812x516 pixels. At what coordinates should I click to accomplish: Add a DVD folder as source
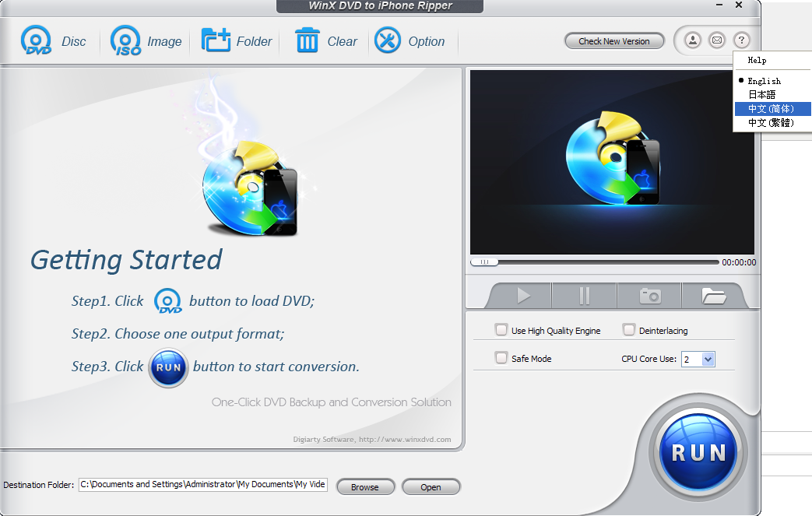tap(236, 40)
